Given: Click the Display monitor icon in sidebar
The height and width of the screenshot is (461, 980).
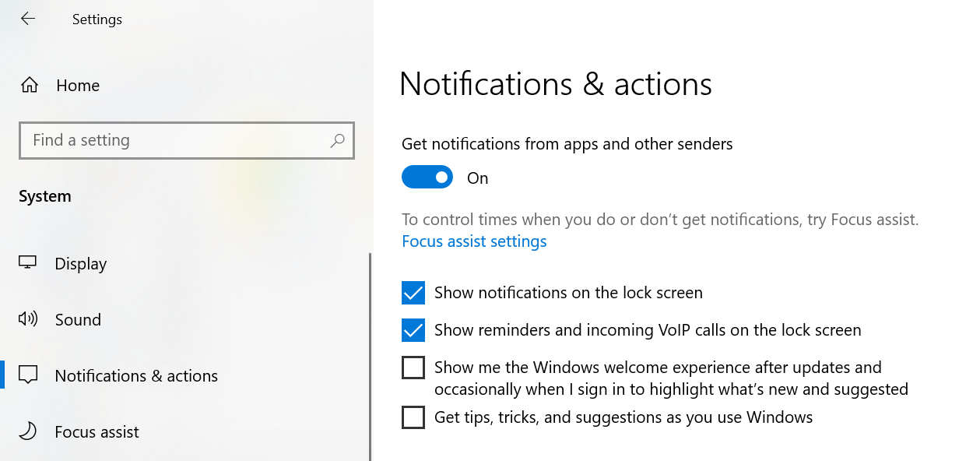Looking at the screenshot, I should coord(28,263).
